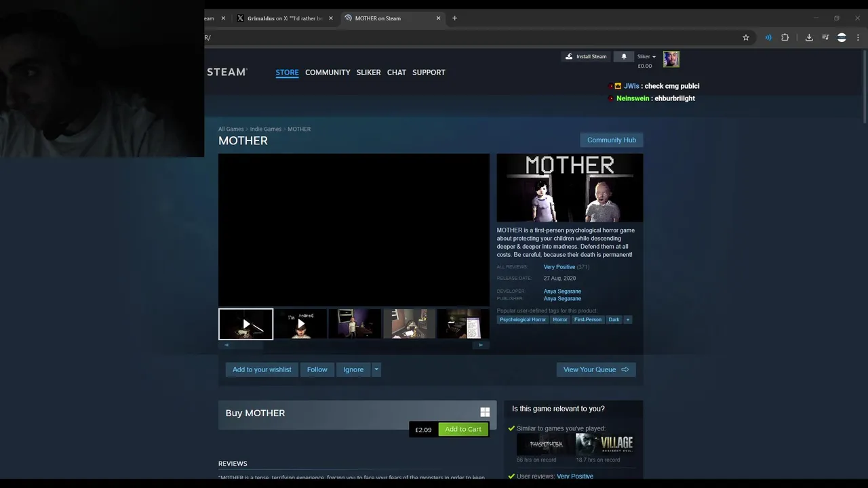Click the Install Steam button
This screenshot has width=868, height=488.
pyautogui.click(x=586, y=56)
